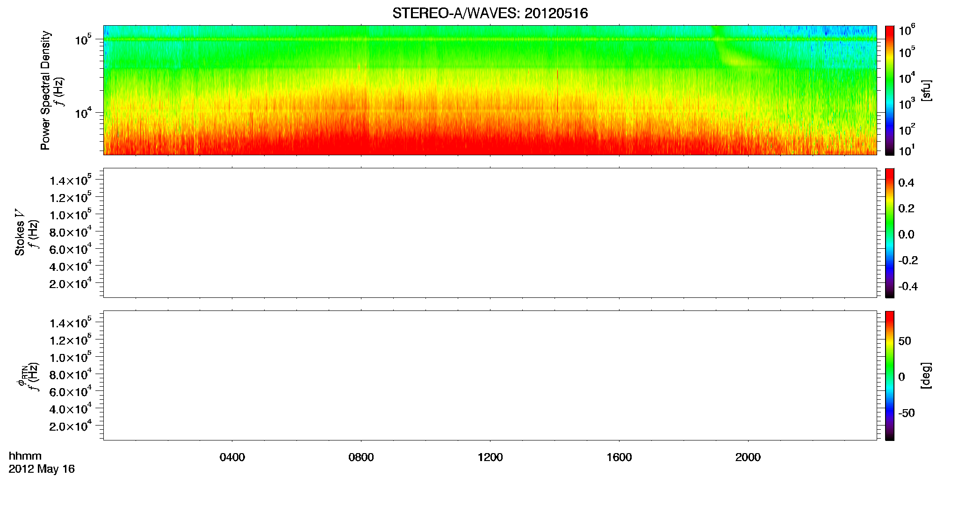Click the [sfu] colorbar unit label
Screen dimensions: 980x505
point(926,90)
